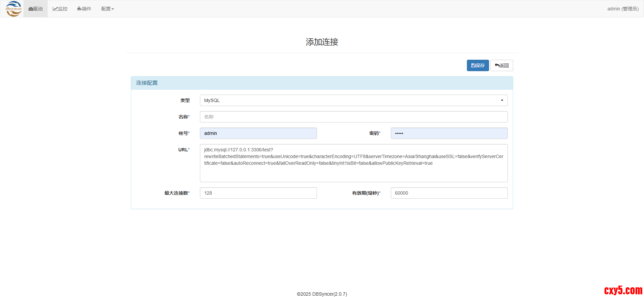Image resolution: width=644 pixels, height=297 pixels.
Task: Open the 插件 plugins page
Action: click(84, 9)
